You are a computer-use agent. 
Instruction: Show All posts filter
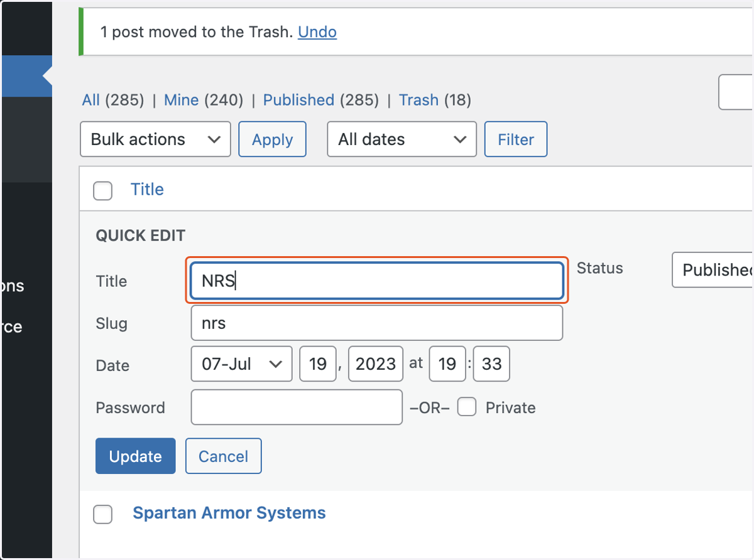(91, 100)
